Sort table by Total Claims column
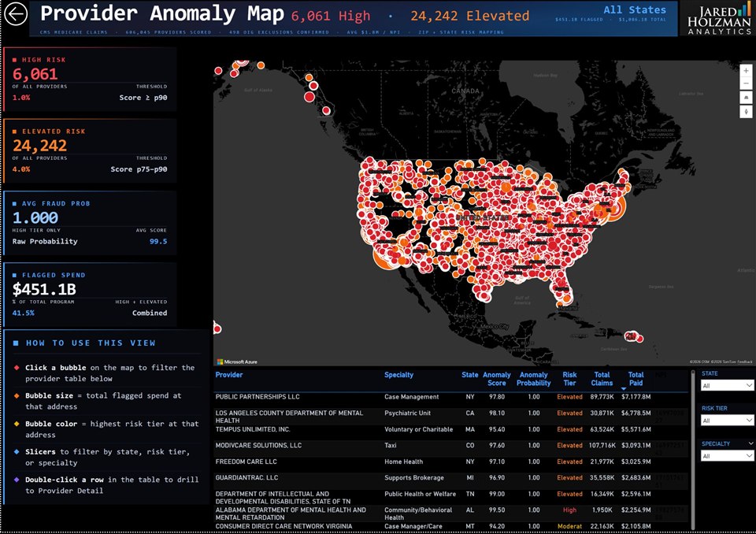This screenshot has height=534, width=756. coord(602,379)
